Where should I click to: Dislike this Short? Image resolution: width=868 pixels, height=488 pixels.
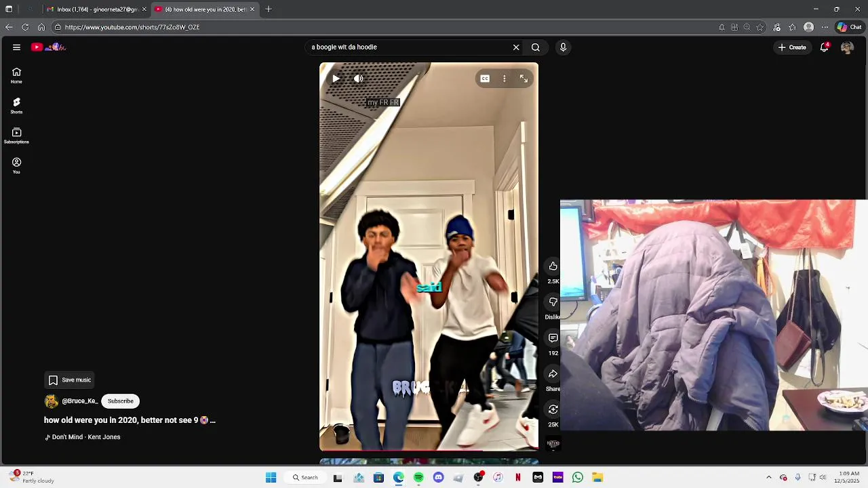[553, 302]
